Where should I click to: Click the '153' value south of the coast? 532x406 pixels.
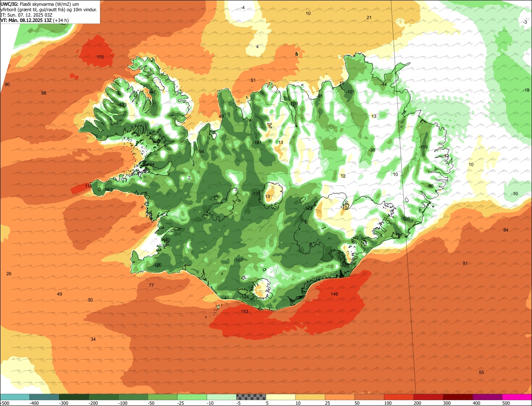(x=244, y=311)
